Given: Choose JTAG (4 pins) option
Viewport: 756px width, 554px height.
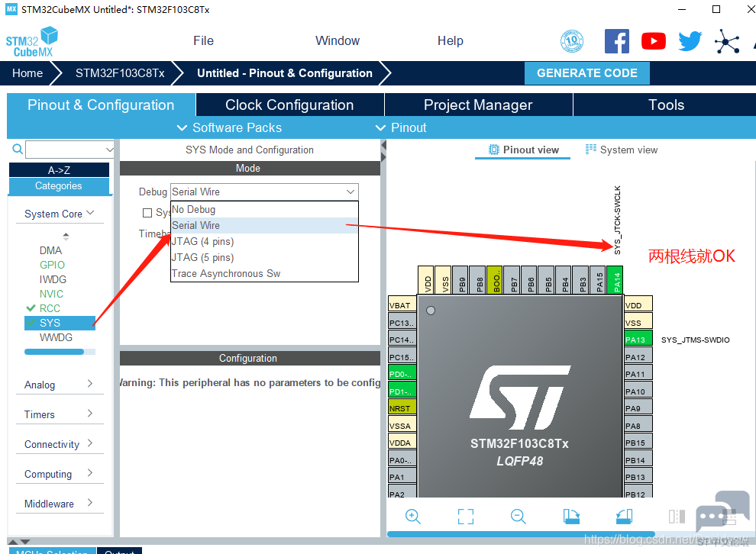Looking at the screenshot, I should coord(264,241).
